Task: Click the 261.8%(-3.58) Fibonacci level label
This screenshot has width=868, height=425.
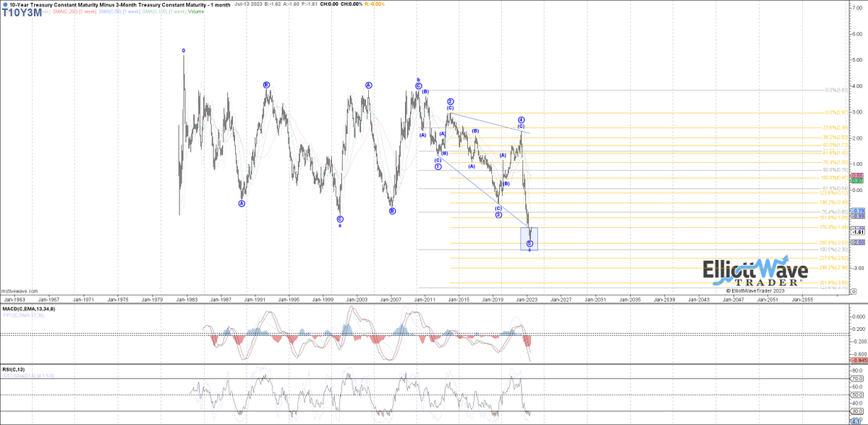Action: (x=833, y=282)
